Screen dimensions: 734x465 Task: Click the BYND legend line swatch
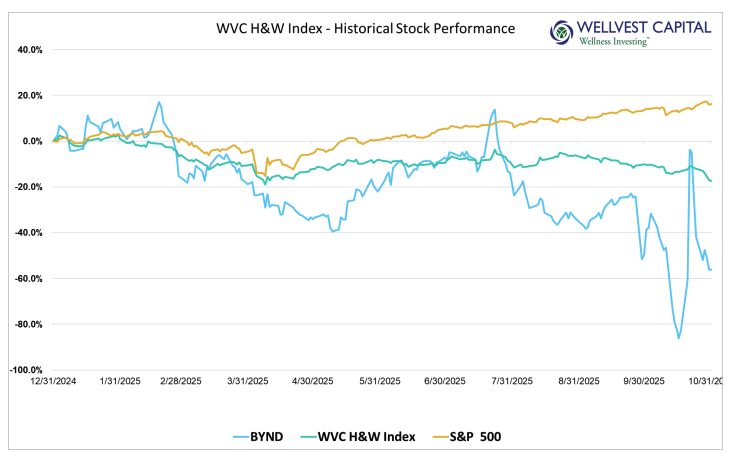coord(244,437)
